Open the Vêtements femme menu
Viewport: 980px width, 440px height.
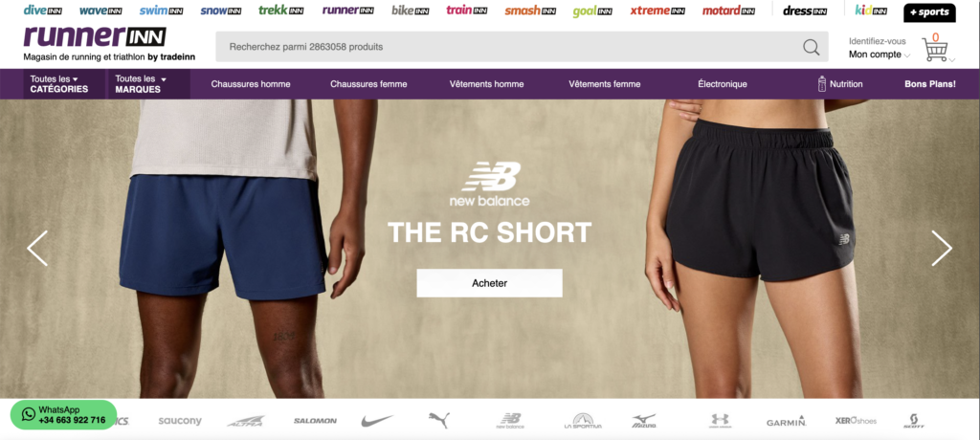coord(605,84)
